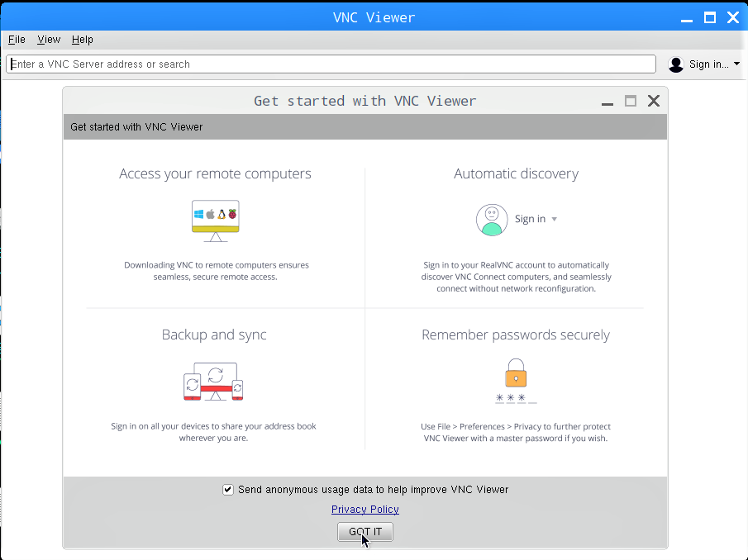Click the Sign in on all your devices description
The width and height of the screenshot is (748, 560).
214,432
